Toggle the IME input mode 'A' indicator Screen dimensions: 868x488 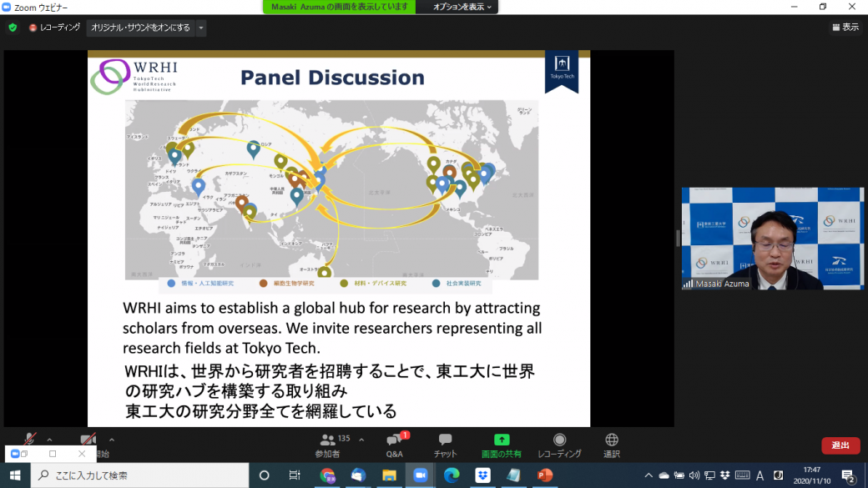click(760, 475)
